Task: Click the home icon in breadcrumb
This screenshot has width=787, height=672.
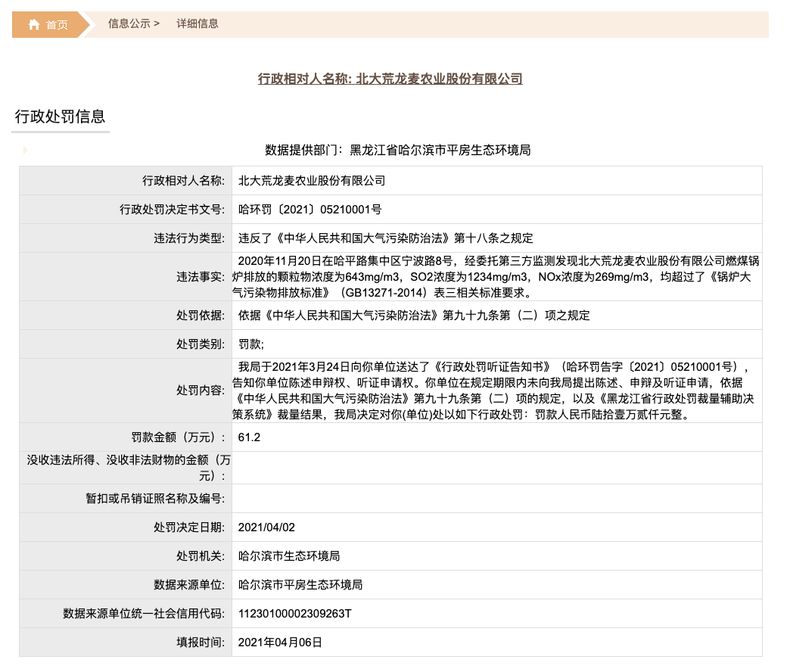Action: point(34,25)
